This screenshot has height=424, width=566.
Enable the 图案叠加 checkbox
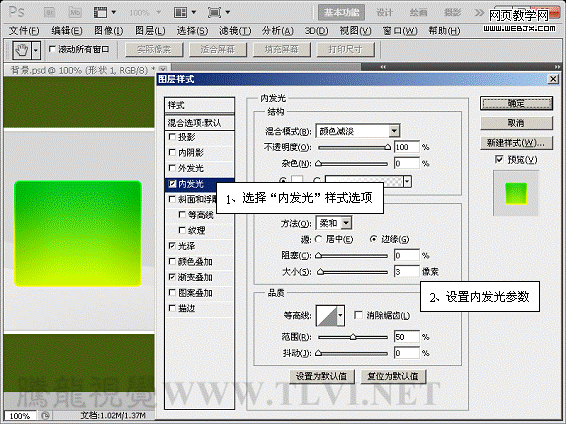(x=173, y=292)
